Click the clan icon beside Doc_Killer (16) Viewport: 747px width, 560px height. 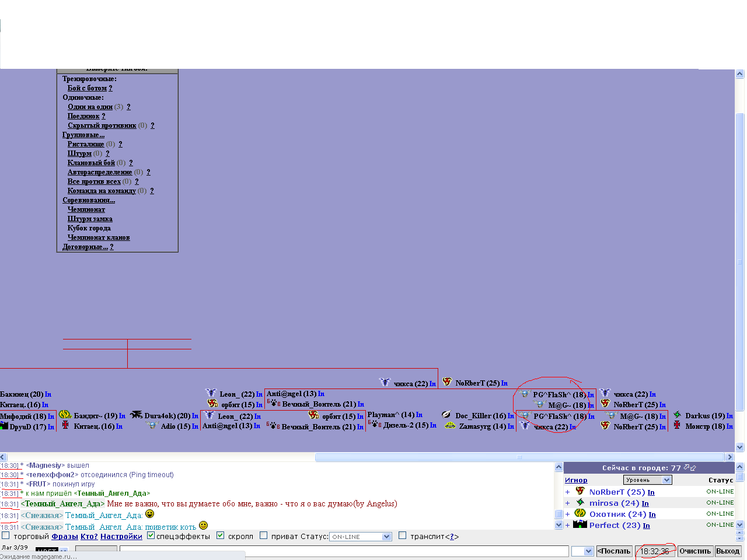[x=446, y=415]
